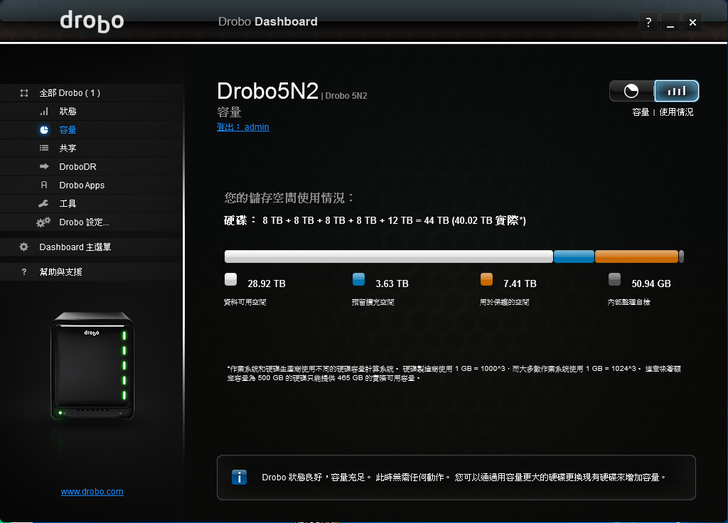Click the orange swatch for 7.41 TB
This screenshot has height=523, width=728.
pyautogui.click(x=487, y=279)
